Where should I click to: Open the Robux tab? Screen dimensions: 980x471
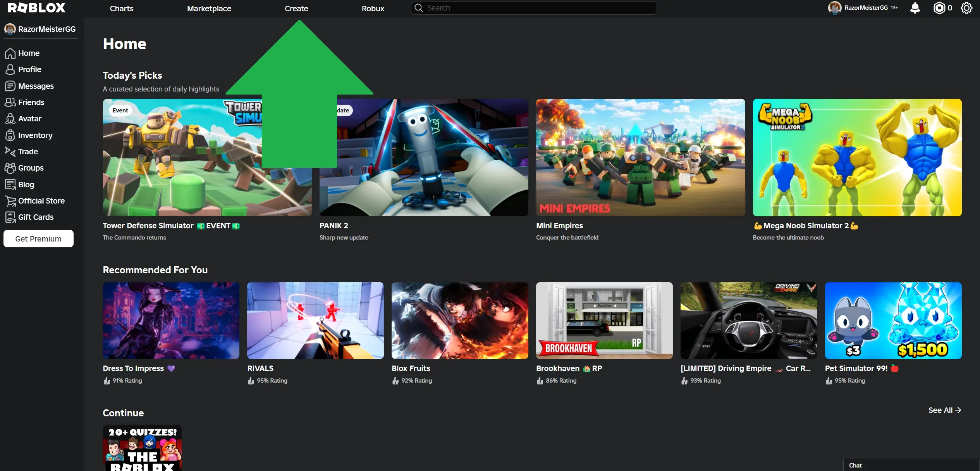(373, 9)
